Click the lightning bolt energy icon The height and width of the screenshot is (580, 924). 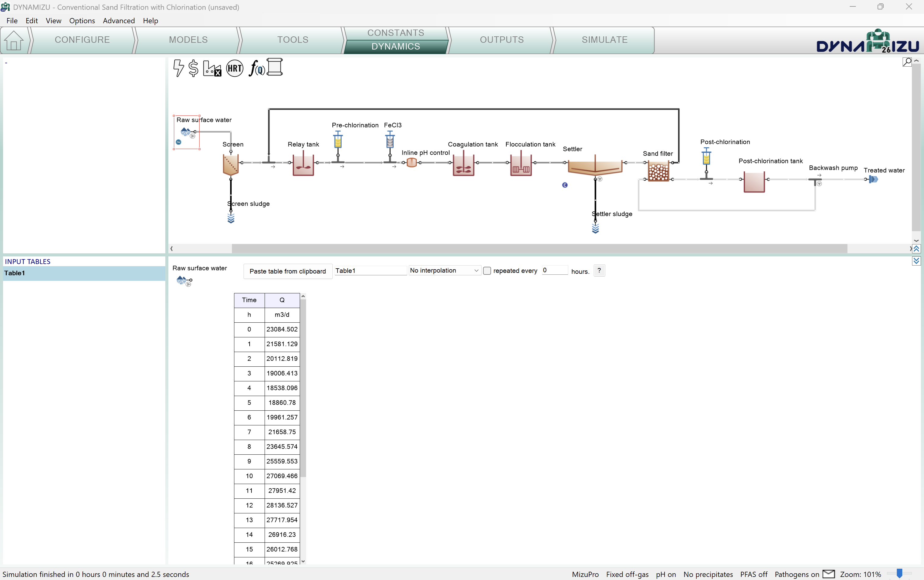178,68
